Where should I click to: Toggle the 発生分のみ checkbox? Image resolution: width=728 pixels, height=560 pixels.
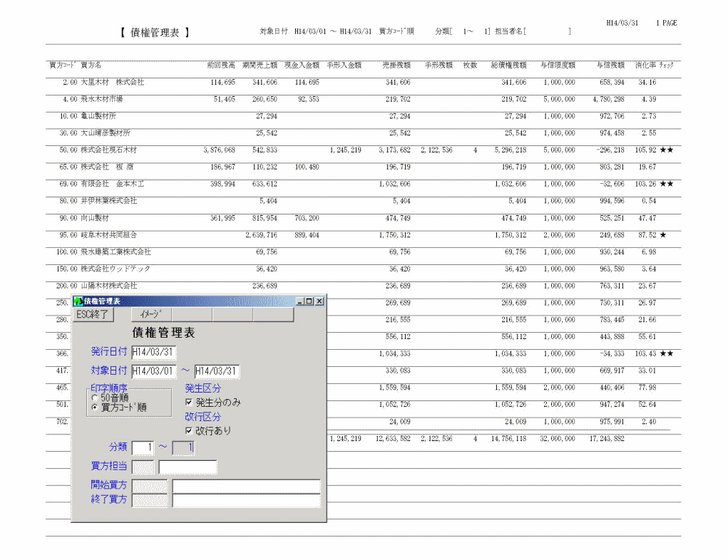[188, 403]
